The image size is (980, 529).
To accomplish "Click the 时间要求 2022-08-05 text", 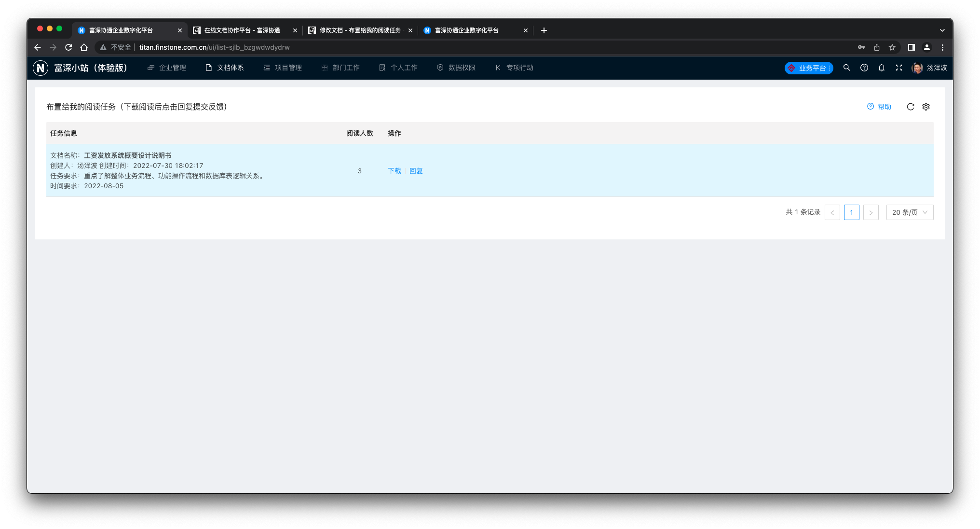I will click(87, 186).
